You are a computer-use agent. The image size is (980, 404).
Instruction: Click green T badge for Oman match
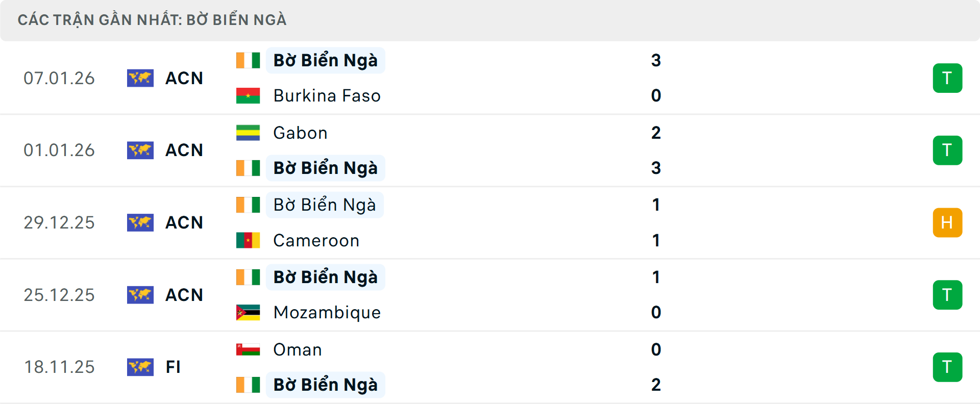click(x=947, y=367)
